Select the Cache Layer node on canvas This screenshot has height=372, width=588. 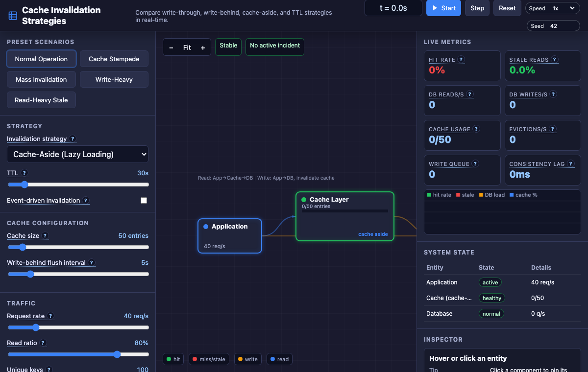(345, 216)
